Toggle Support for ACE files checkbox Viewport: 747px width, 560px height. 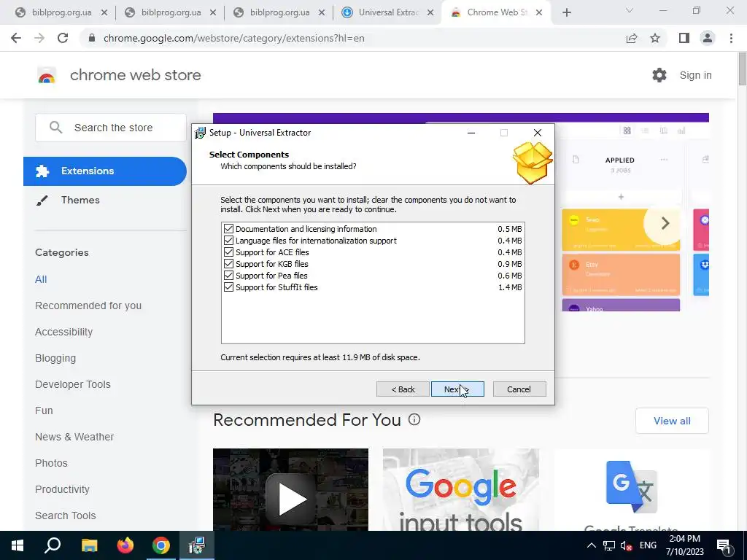[x=228, y=252]
